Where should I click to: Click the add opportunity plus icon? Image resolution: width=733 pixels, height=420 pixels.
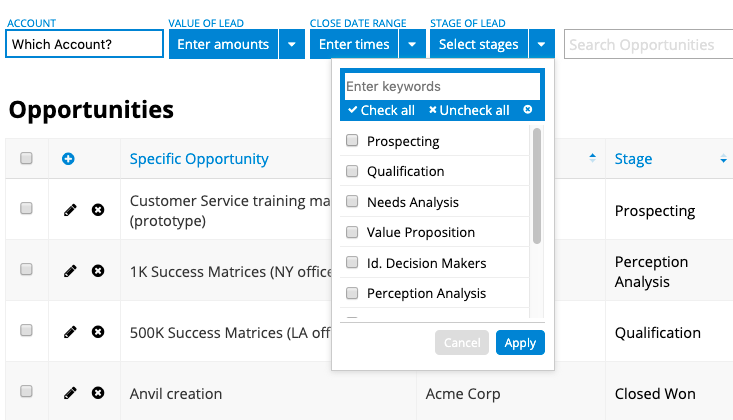pyautogui.click(x=68, y=159)
